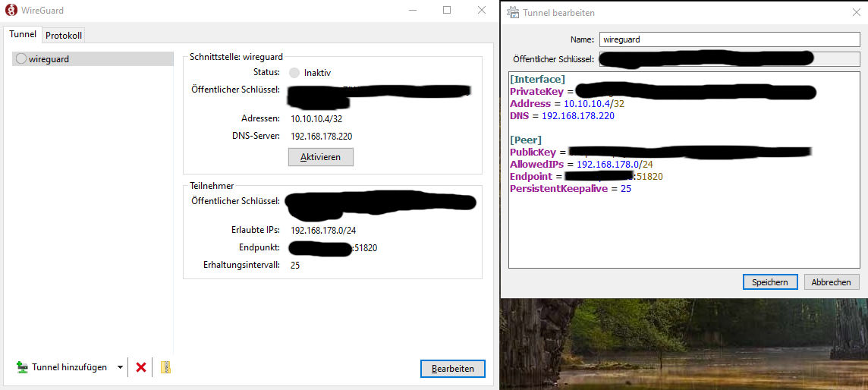Click Tunnel hinzufügen button

click(62, 367)
